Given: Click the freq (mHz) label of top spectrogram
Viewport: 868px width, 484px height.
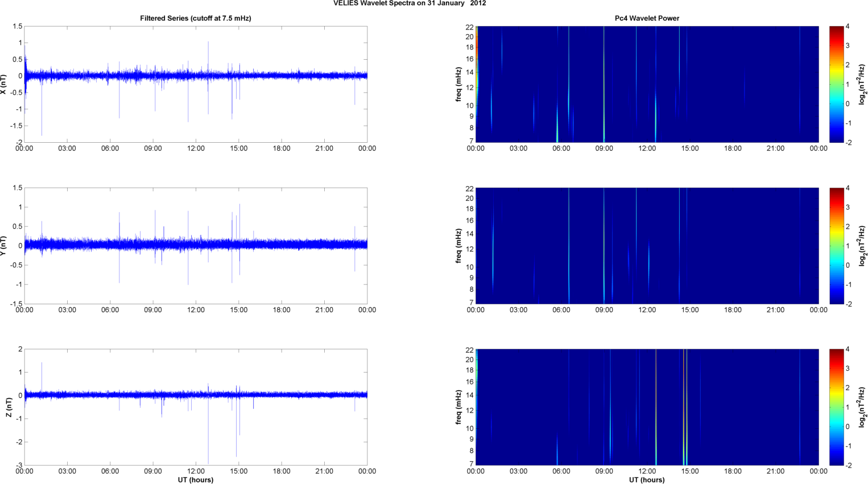Looking at the screenshot, I should (x=458, y=84).
